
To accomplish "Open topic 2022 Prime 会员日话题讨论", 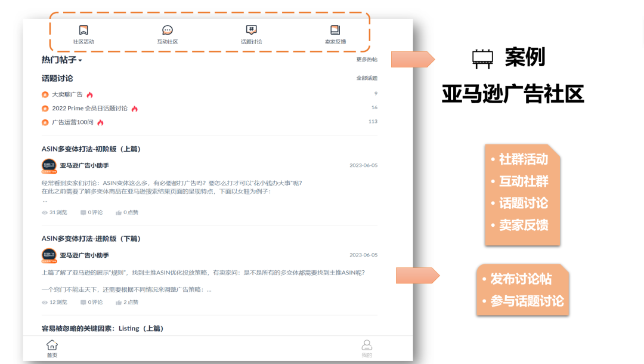I will coord(89,109).
